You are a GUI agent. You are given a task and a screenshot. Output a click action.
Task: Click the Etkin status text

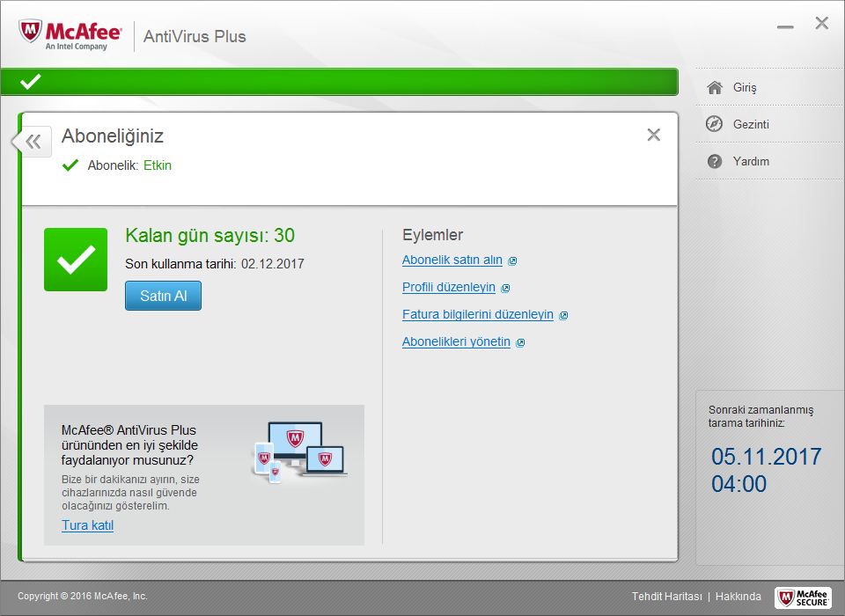pyautogui.click(x=158, y=165)
